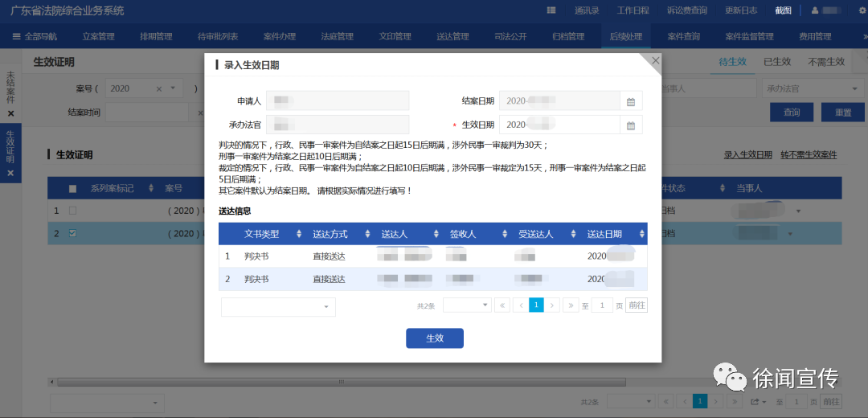Image resolution: width=868 pixels, height=418 pixels.
Task: Sort by 送达方式 column
Action: [367, 234]
